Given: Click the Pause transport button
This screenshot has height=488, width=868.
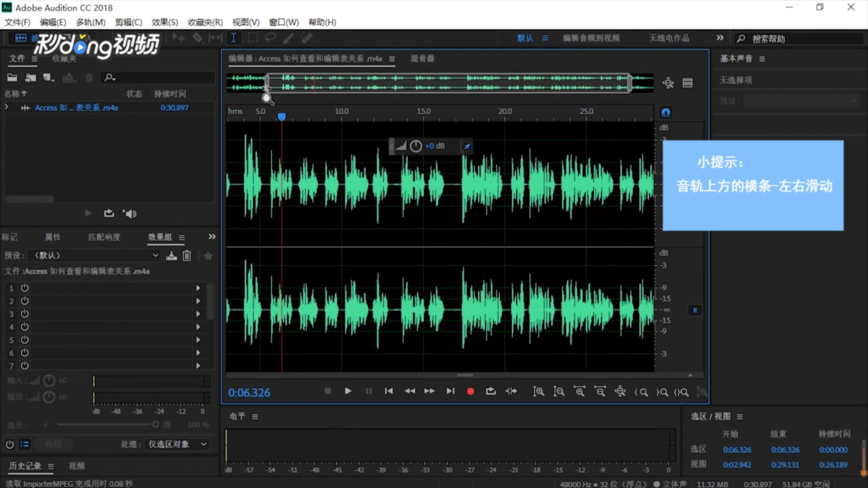Looking at the screenshot, I should [x=368, y=391].
